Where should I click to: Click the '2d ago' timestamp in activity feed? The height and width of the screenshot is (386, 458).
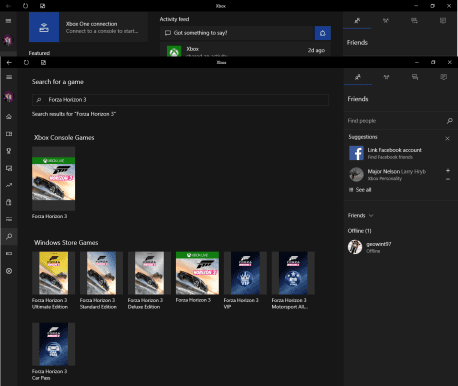[316, 50]
